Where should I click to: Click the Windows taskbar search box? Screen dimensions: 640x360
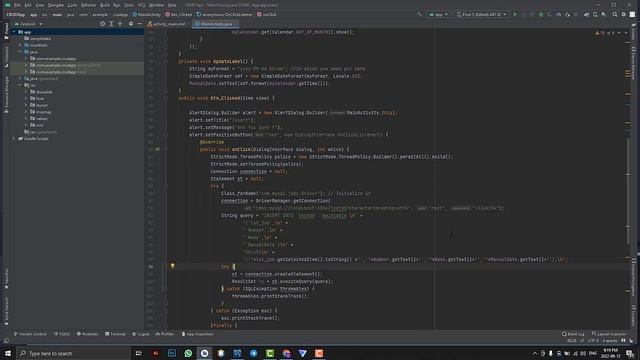point(73,353)
